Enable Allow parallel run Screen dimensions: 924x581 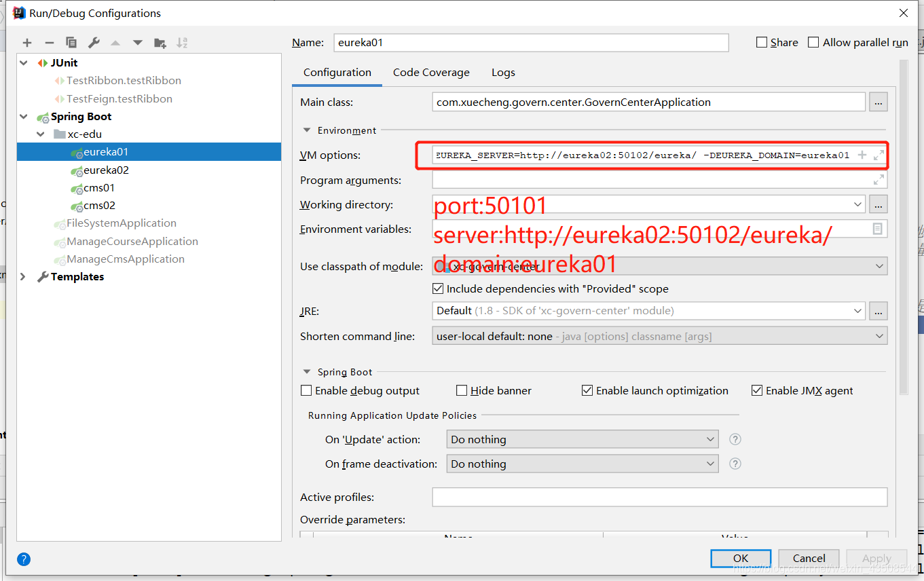(813, 42)
